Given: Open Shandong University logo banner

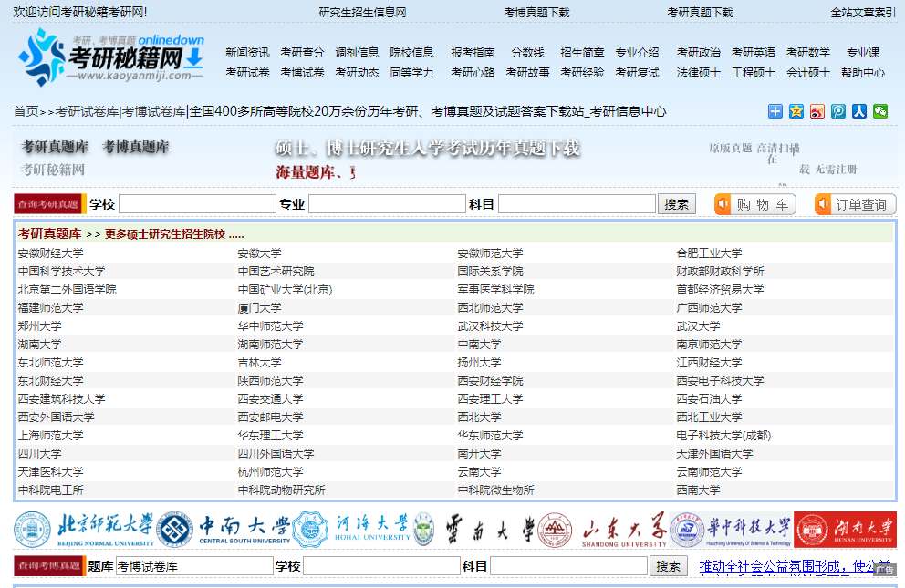Looking at the screenshot, I should point(602,529).
